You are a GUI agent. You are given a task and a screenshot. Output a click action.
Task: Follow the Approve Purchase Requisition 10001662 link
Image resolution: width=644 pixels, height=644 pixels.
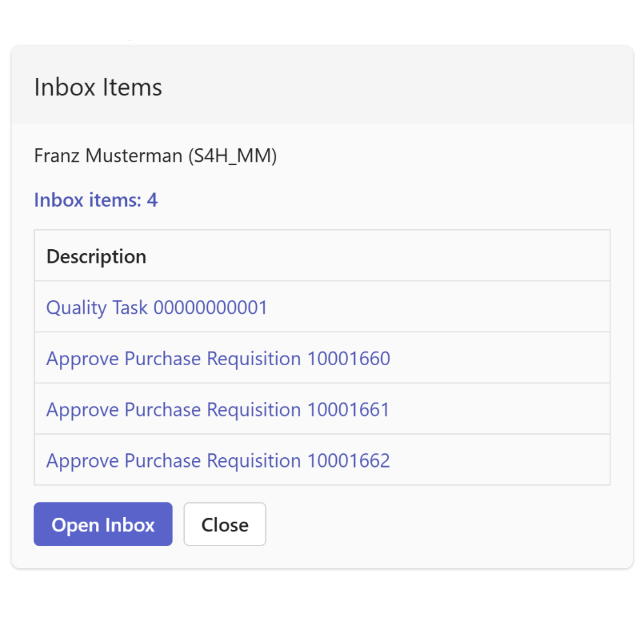point(218,460)
